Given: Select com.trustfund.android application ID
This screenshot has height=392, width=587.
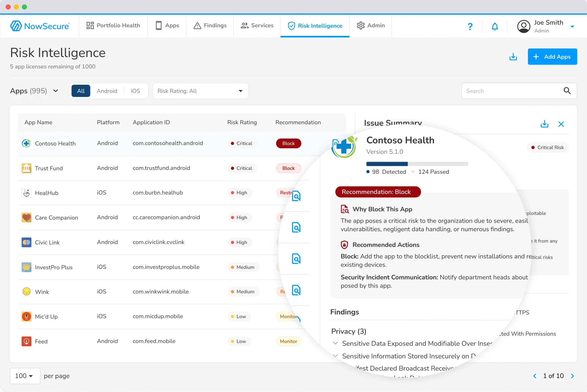Looking at the screenshot, I should tap(161, 168).
